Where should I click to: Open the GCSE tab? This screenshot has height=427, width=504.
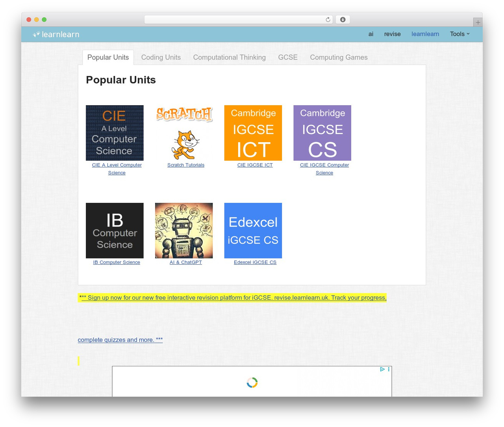pyautogui.click(x=288, y=58)
